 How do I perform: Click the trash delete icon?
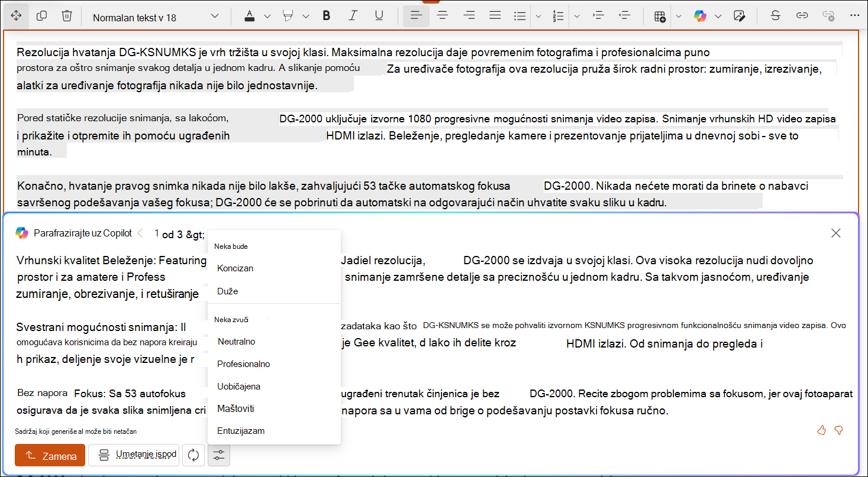pos(67,16)
